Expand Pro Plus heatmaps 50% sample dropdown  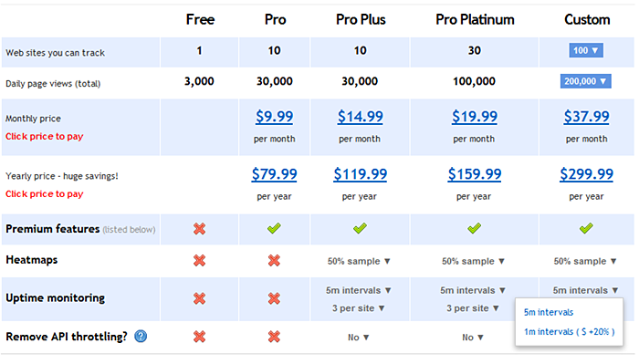tap(359, 262)
